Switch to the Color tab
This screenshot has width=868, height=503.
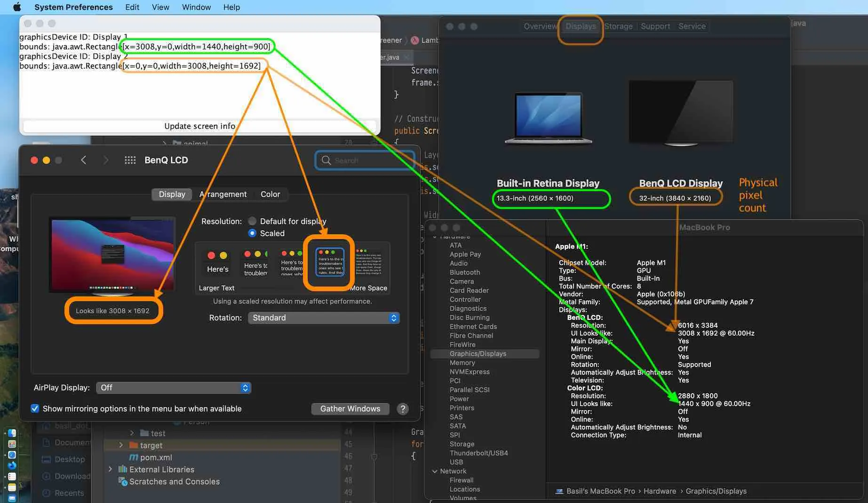pos(271,194)
